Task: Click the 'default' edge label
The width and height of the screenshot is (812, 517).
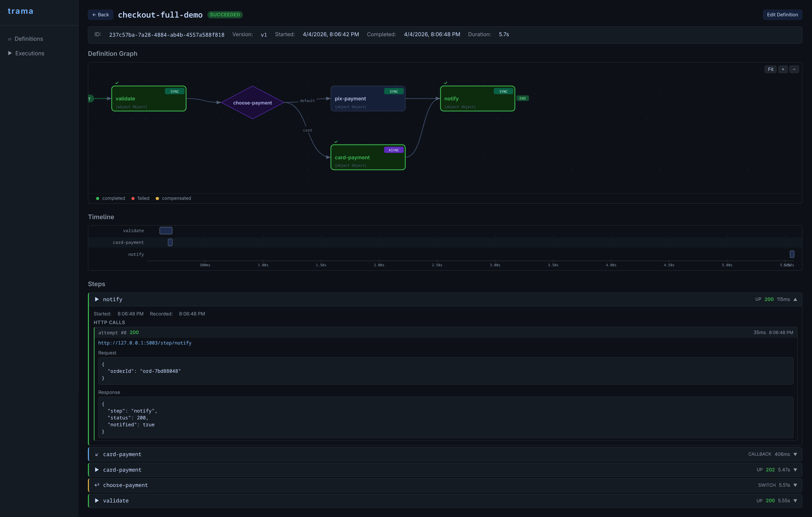Action: pyautogui.click(x=307, y=100)
